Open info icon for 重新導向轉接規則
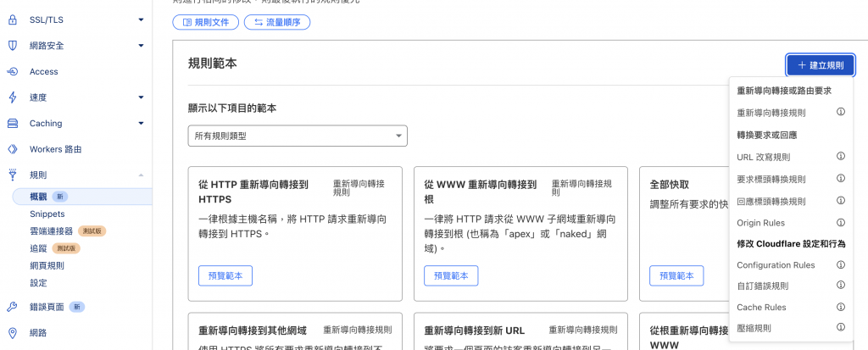Screen dimensions: 868x350 840,113
